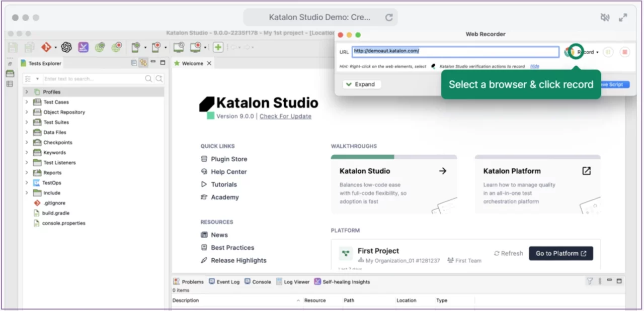Click the Katalon Studio walkthrough progress bar
The height and width of the screenshot is (311, 644).
pos(394,157)
